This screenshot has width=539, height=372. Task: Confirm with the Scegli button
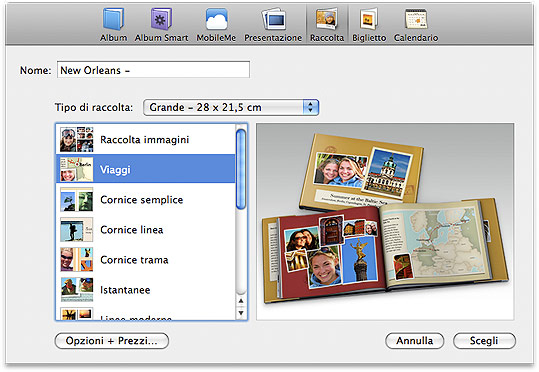[484, 341]
